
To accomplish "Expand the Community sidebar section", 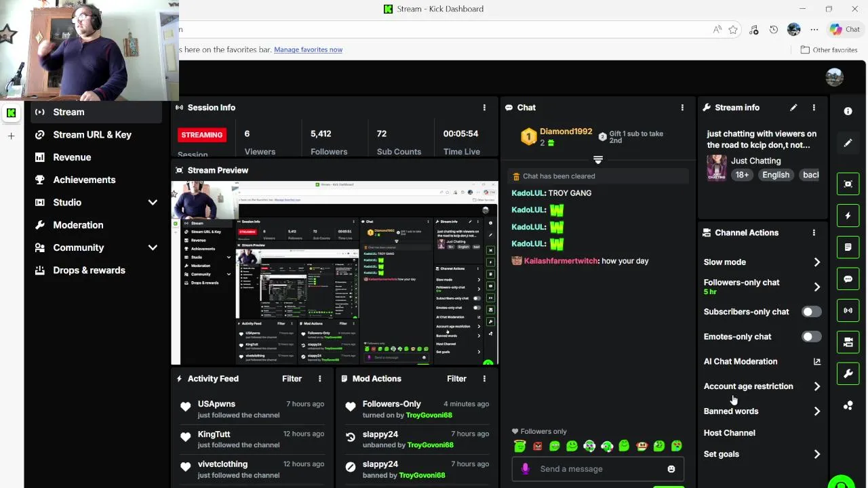I will [153, 248].
